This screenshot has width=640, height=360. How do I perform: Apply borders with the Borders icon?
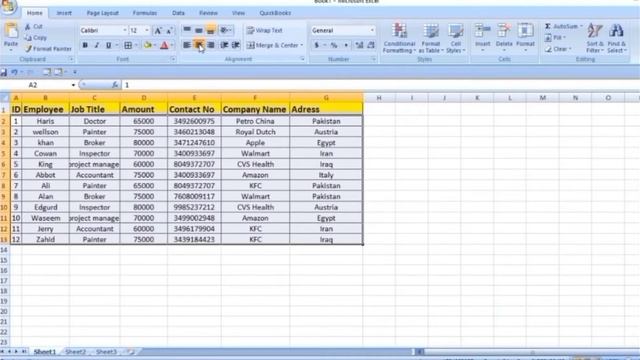(x=128, y=45)
